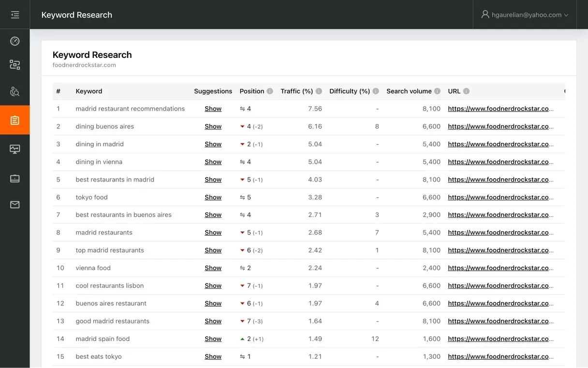Click the user profile avatar icon
Viewport: 588px width, 368px height.
pos(485,14)
